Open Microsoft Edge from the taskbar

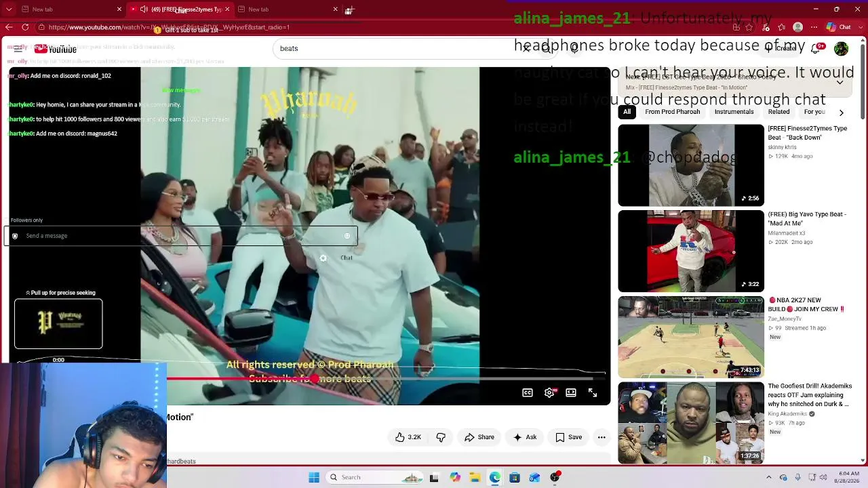point(495,477)
